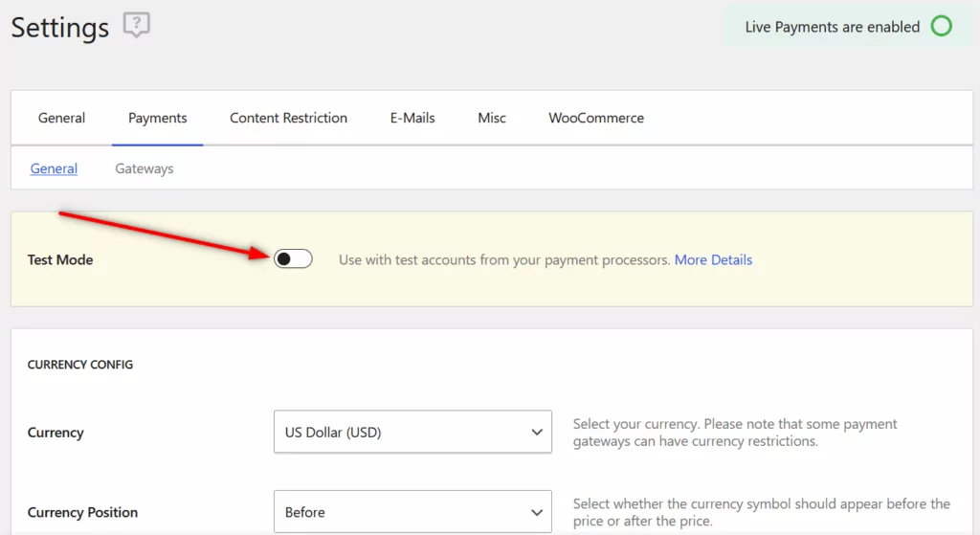
Task: Click the Test Mode label
Action: (x=60, y=259)
